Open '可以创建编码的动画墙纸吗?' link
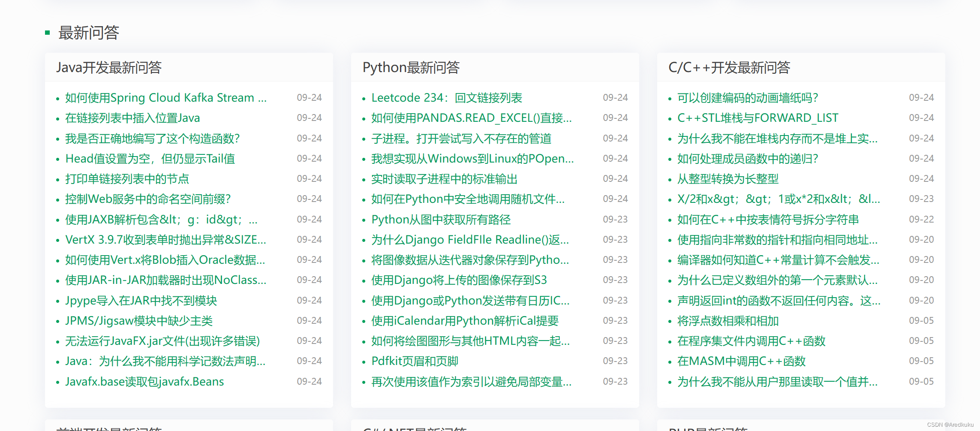The width and height of the screenshot is (980, 431). [748, 98]
